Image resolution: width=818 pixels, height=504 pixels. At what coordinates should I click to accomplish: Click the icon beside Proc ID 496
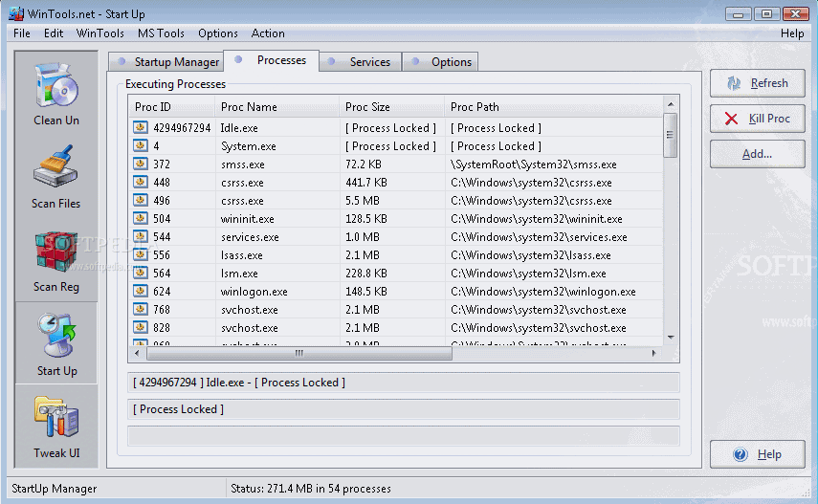(141, 200)
